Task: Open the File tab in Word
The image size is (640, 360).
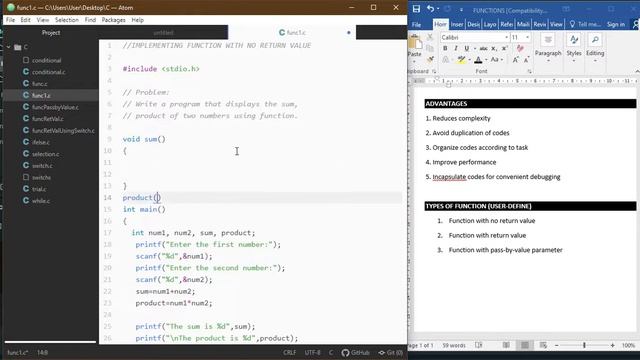Action: 416,24
